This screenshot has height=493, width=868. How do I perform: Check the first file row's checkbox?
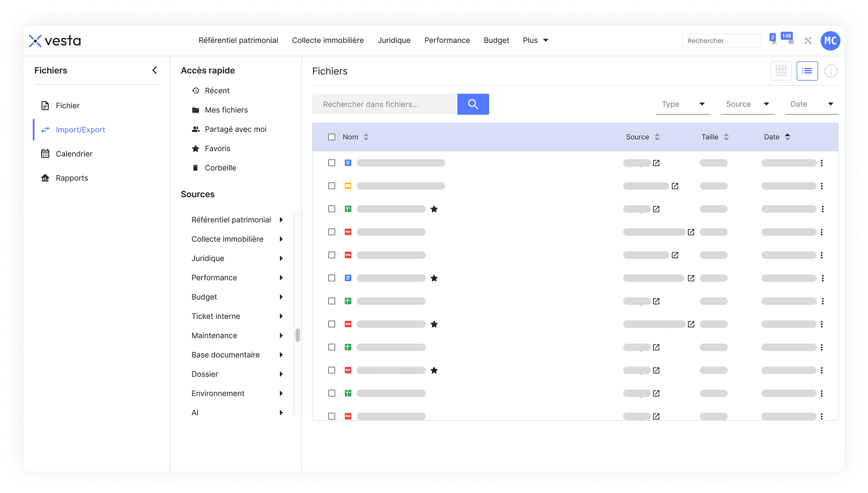[332, 163]
